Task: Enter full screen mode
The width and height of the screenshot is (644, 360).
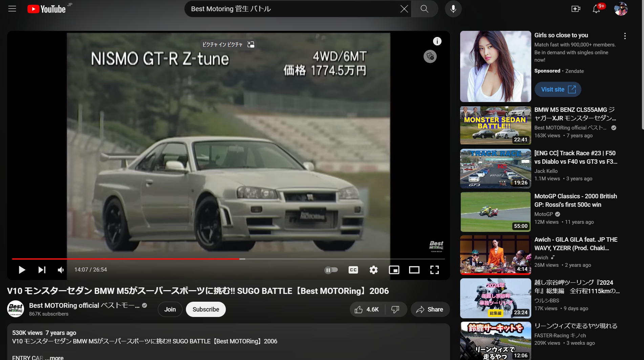Action: pos(434,270)
